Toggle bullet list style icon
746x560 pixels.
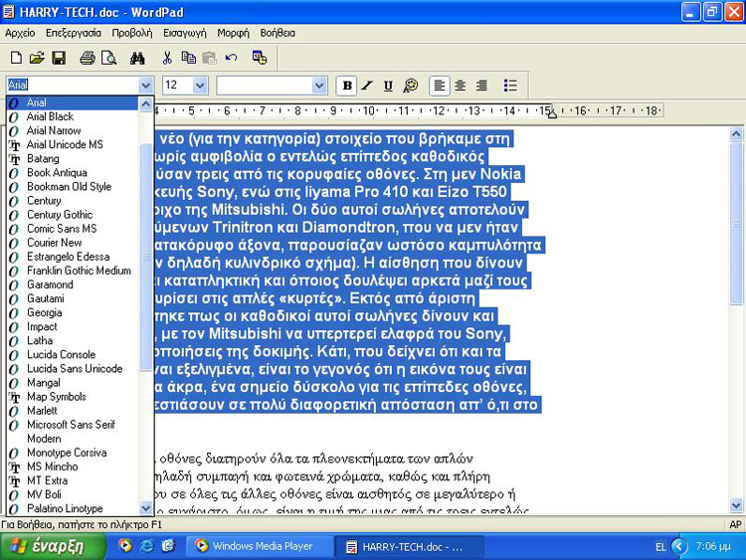pos(510,86)
